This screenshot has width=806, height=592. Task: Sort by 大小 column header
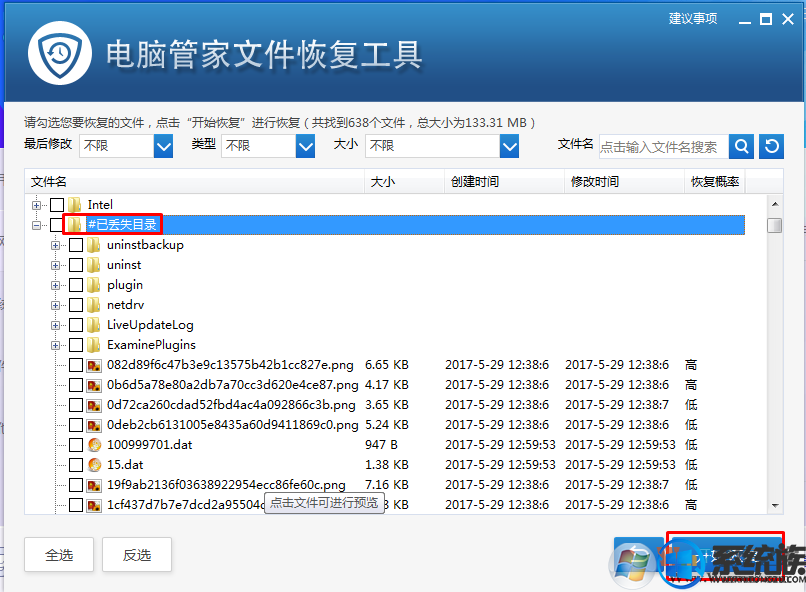point(405,181)
